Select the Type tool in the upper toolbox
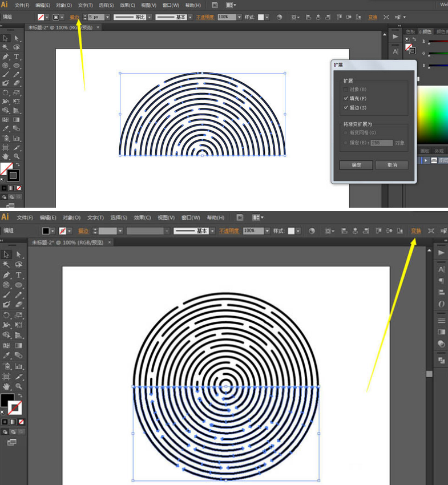448x485 pixels. pos(17,57)
